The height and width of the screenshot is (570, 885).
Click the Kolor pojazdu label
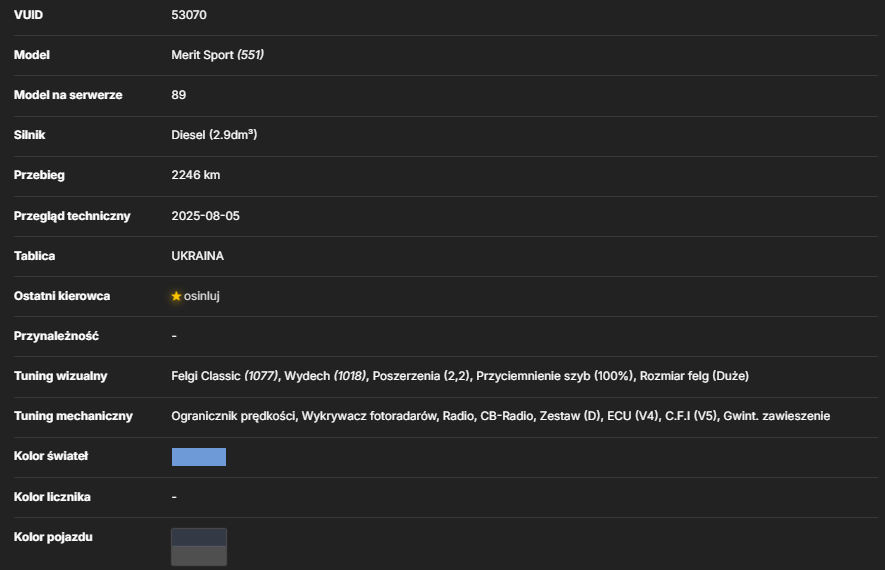pyautogui.click(x=53, y=537)
